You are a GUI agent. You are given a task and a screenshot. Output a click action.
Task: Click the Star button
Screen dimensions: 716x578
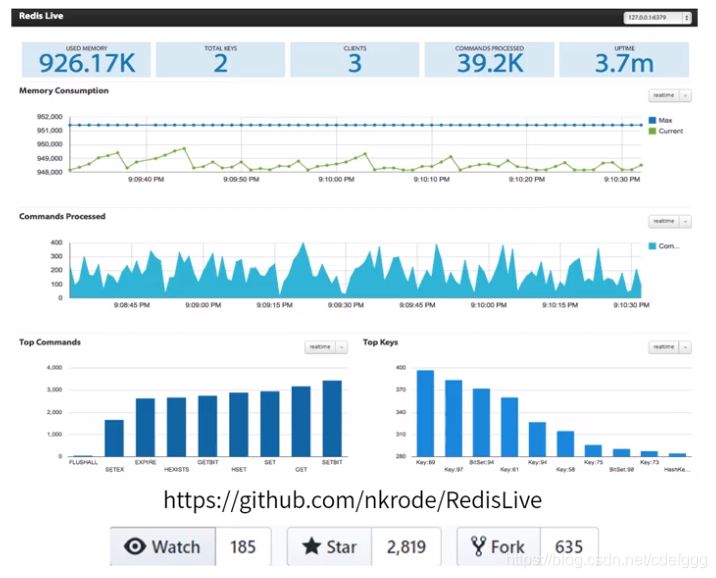(329, 546)
